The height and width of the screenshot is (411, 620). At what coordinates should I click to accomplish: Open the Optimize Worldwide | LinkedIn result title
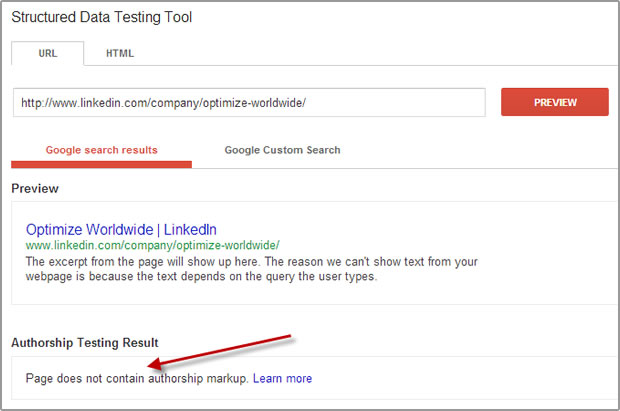121,229
